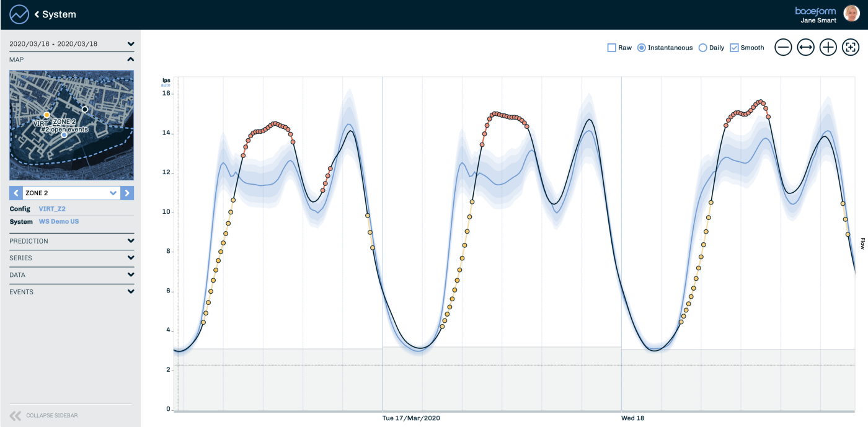The height and width of the screenshot is (427, 868).
Task: Click the zoom out minus icon
Action: tap(783, 47)
